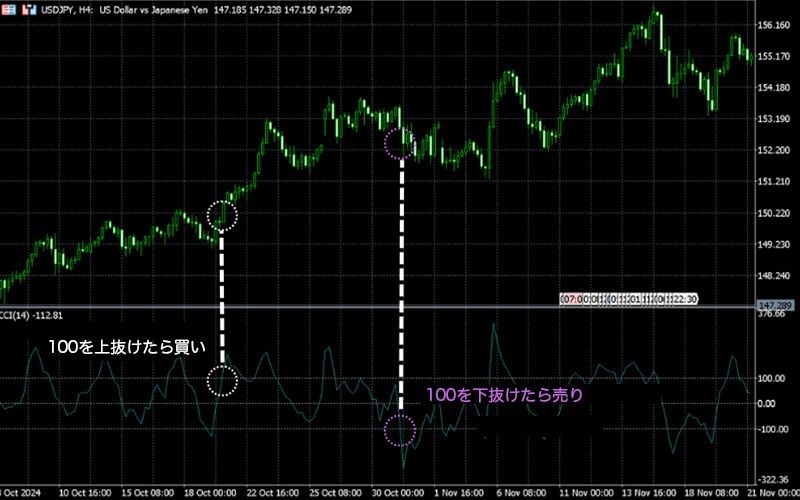Click the 25 Oct 08:00 time label

click(x=336, y=493)
